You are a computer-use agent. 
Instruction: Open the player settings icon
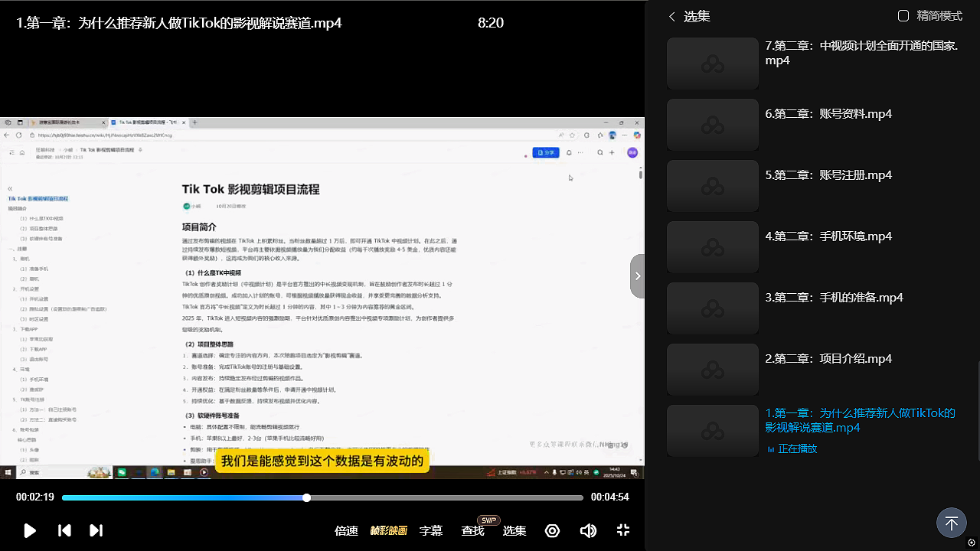click(552, 530)
